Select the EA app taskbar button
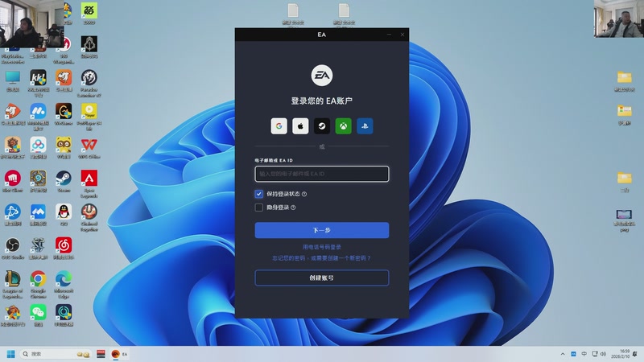The width and height of the screenshot is (644, 362). tap(119, 354)
